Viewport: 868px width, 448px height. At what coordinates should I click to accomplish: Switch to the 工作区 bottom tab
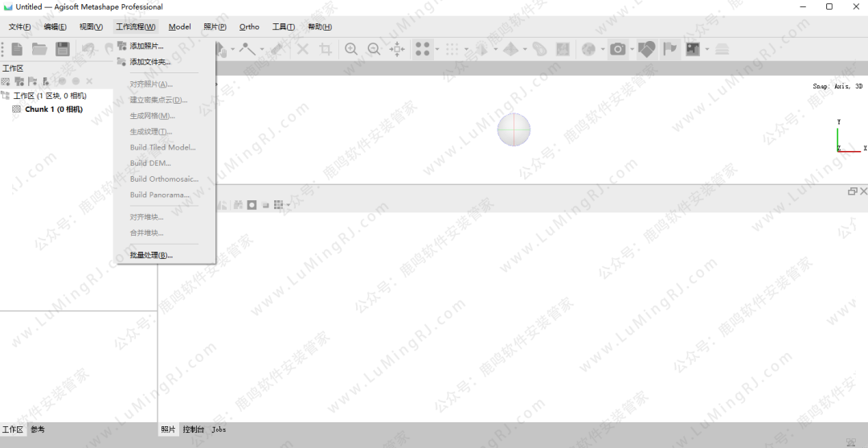pos(13,430)
